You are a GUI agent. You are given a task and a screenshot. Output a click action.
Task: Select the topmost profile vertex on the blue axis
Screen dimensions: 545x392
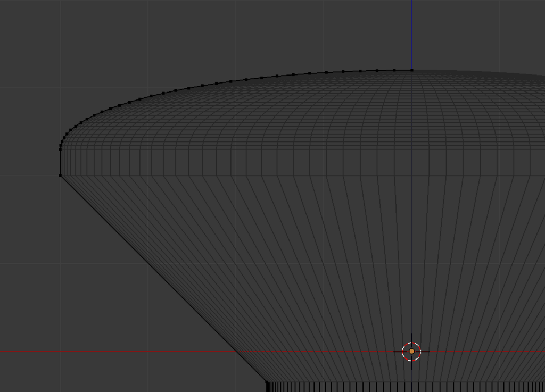412,70
